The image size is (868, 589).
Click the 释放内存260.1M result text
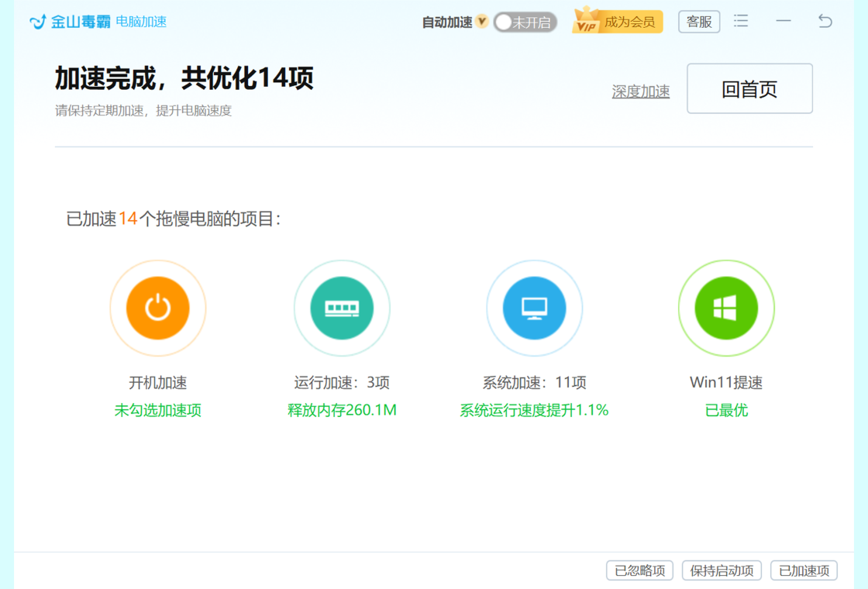click(342, 411)
